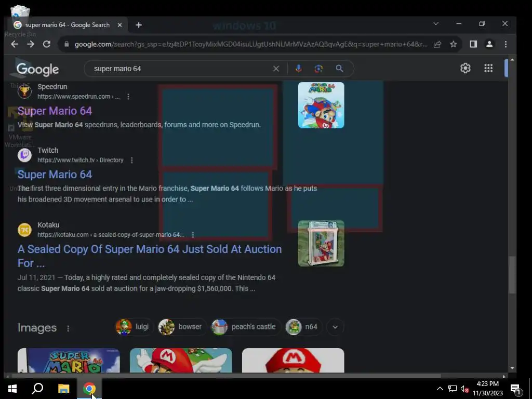Open the taskbar clock and date
The height and width of the screenshot is (399, 532).
click(x=488, y=389)
